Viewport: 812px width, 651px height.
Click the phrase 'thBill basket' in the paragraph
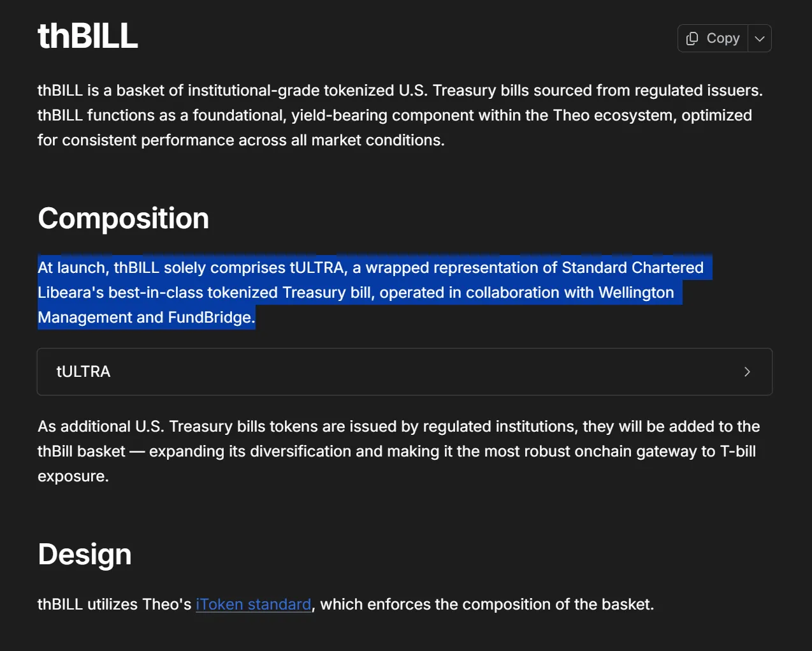click(82, 451)
